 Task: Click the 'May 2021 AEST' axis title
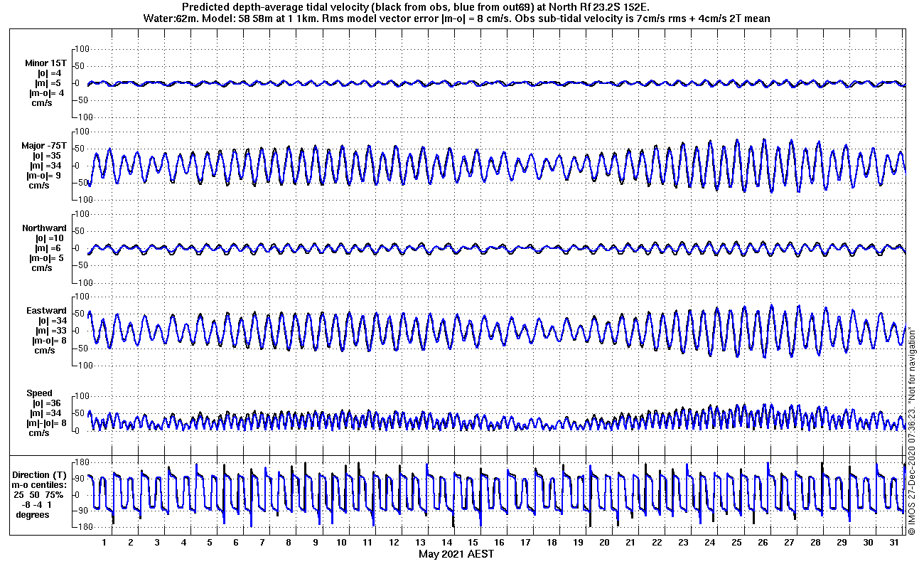(456, 554)
